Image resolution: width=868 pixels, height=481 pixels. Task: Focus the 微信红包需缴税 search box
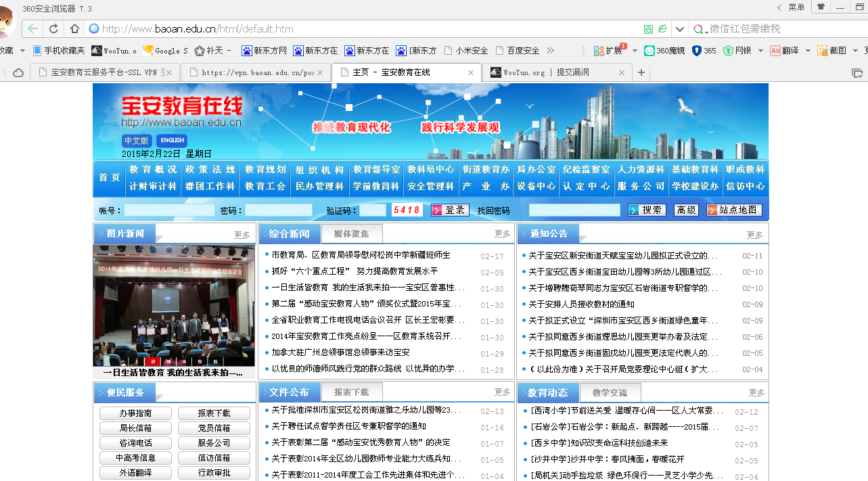pos(785,29)
